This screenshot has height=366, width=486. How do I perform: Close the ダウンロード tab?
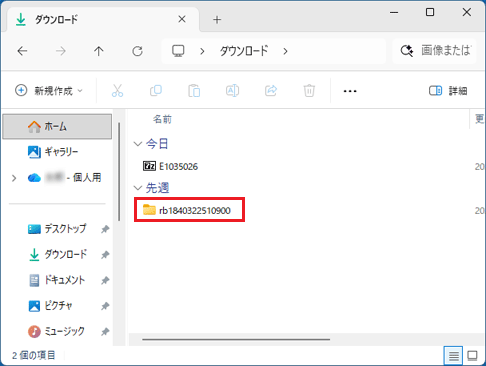click(182, 19)
